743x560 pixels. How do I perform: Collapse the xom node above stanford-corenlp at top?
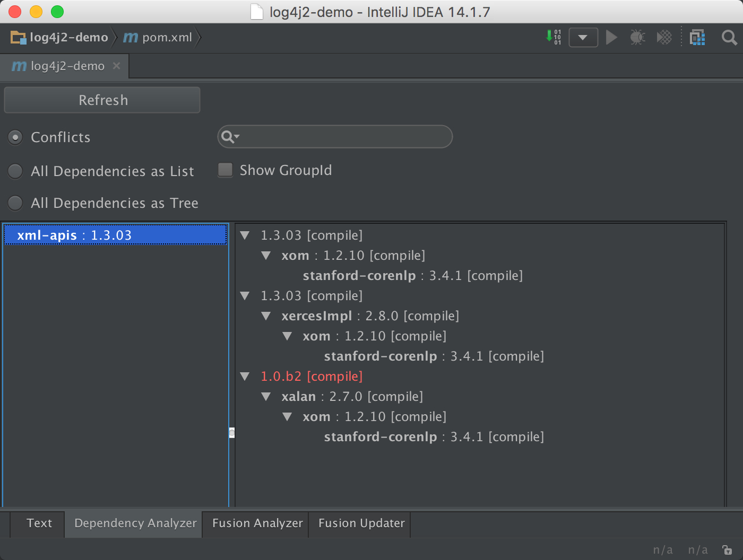pyautogui.click(x=266, y=256)
